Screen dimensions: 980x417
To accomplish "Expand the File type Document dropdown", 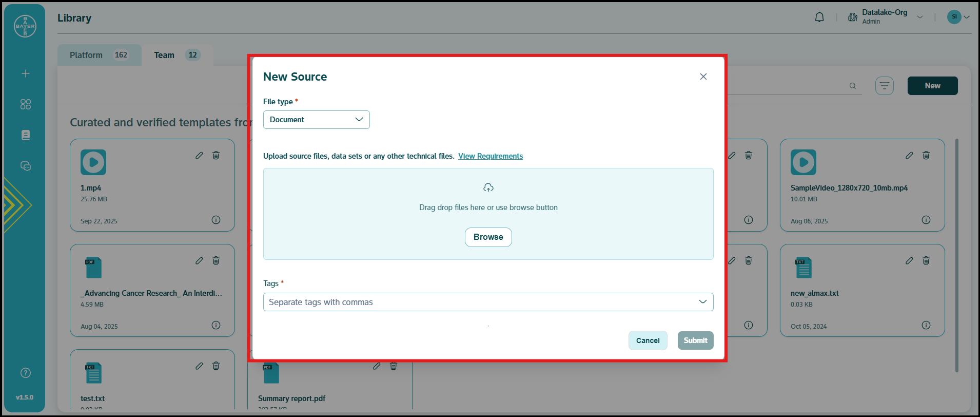I will point(316,120).
